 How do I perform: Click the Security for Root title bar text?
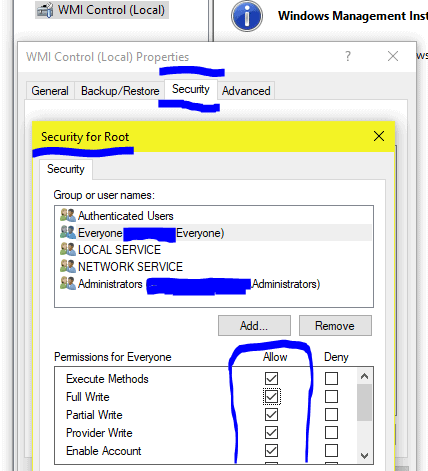85,137
